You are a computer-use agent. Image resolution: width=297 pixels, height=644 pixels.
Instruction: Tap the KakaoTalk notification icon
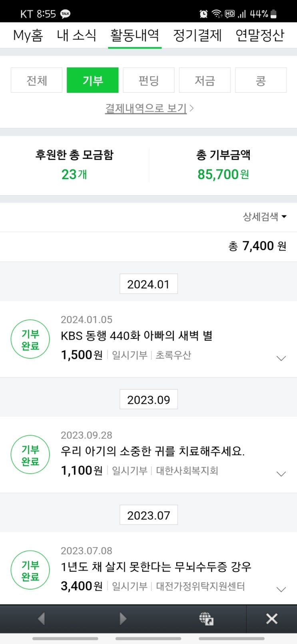(x=65, y=14)
